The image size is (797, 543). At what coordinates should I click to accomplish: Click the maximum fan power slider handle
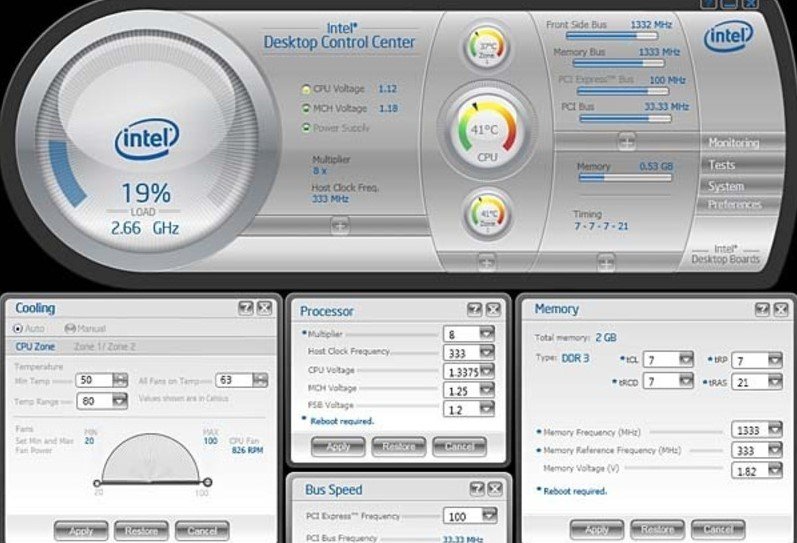207,482
